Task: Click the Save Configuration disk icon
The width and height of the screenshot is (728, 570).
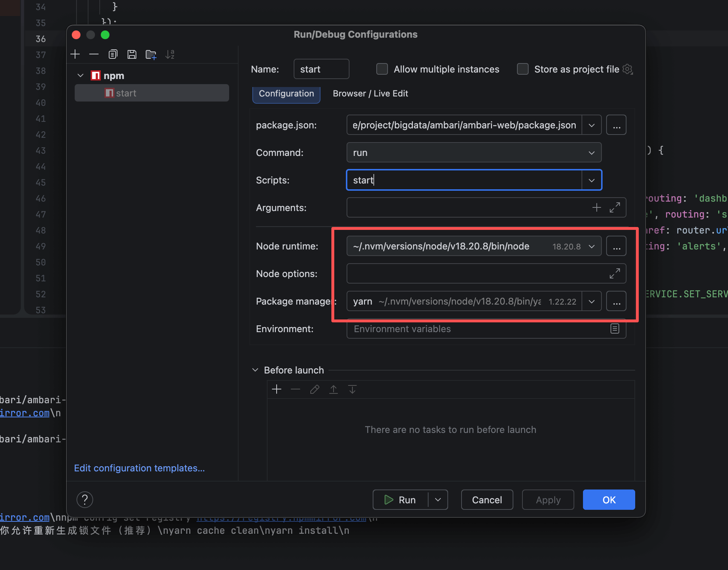Action: (x=132, y=54)
